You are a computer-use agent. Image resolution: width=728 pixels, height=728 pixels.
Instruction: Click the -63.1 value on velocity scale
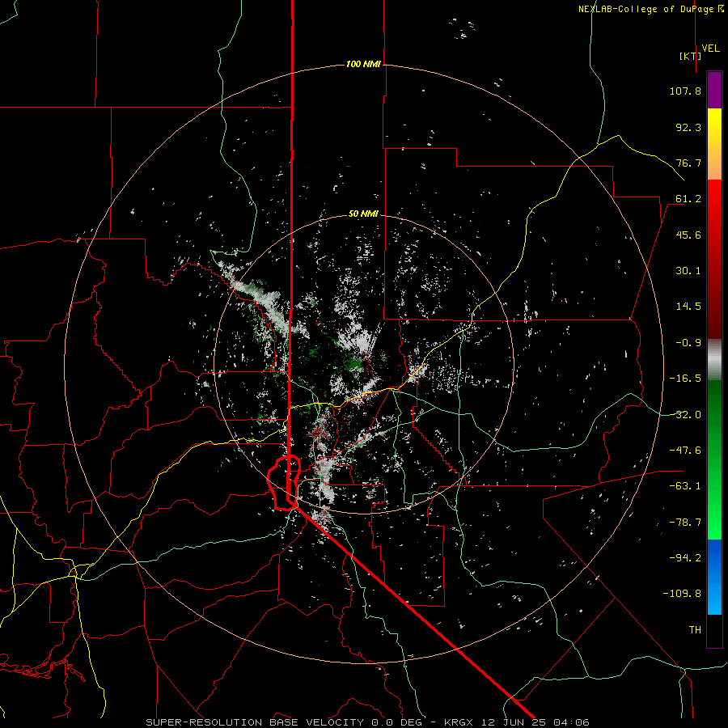click(x=685, y=486)
